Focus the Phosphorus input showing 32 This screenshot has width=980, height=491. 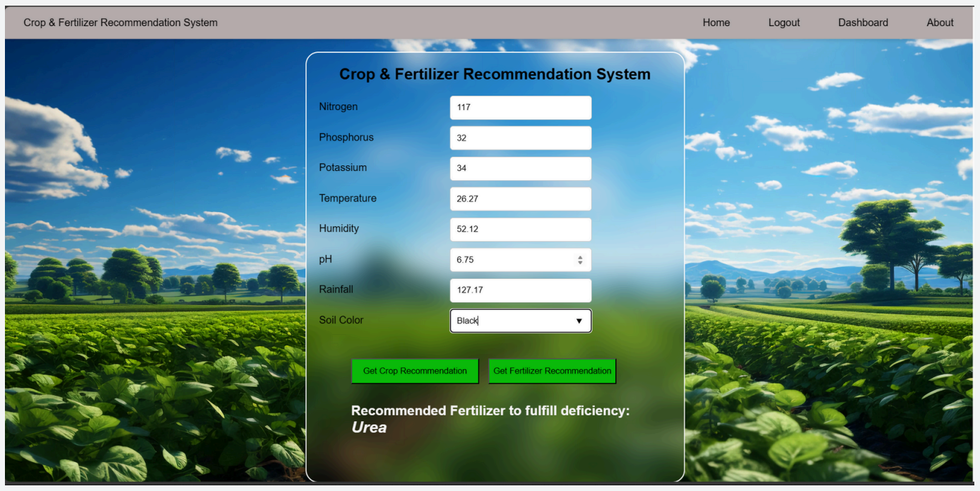tap(521, 138)
